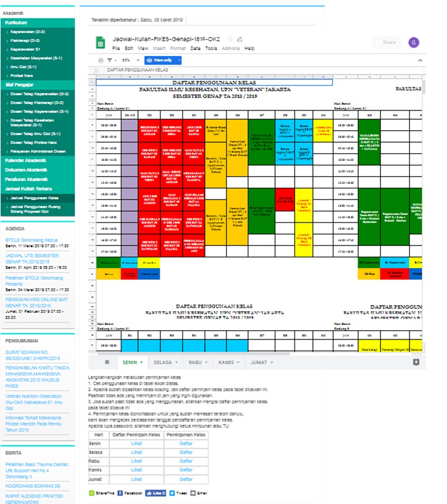Viewport: 447px width, 504px height.
Task: Click the Google Sheets logo icon
Action: (101, 43)
